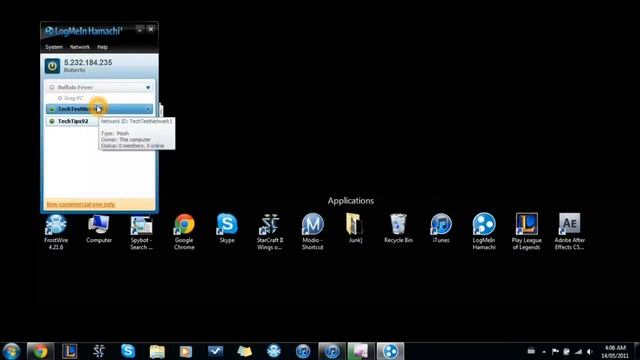The height and width of the screenshot is (360, 640).
Task: Select the Modo Shortcut desktop icon
Action: tap(313, 232)
